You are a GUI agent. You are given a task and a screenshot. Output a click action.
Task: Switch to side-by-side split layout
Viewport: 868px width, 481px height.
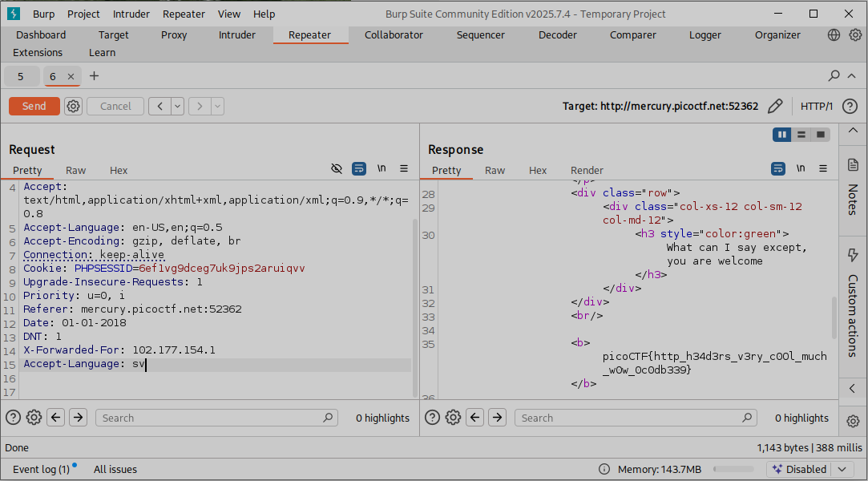coord(782,135)
